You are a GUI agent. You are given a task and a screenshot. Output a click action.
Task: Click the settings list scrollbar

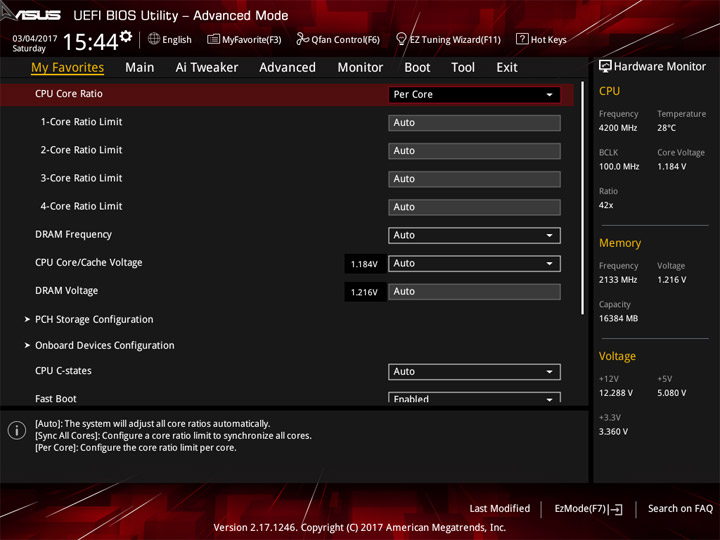pos(582,198)
